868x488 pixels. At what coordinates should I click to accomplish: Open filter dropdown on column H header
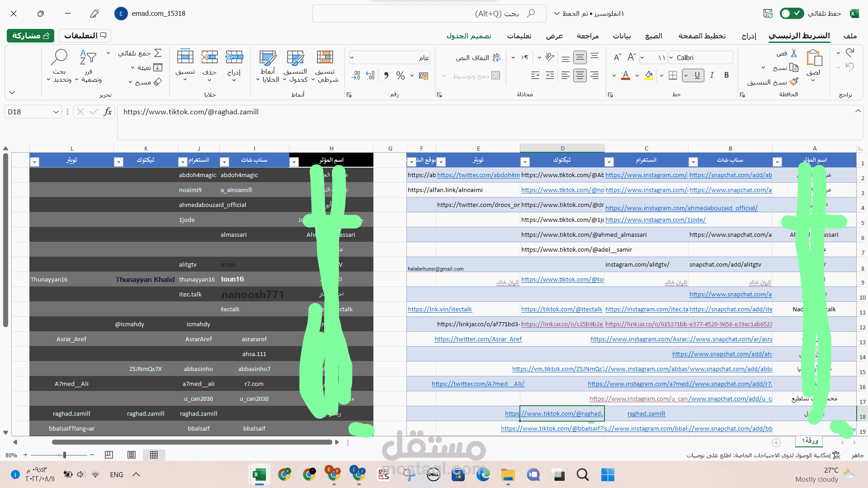[x=294, y=162]
